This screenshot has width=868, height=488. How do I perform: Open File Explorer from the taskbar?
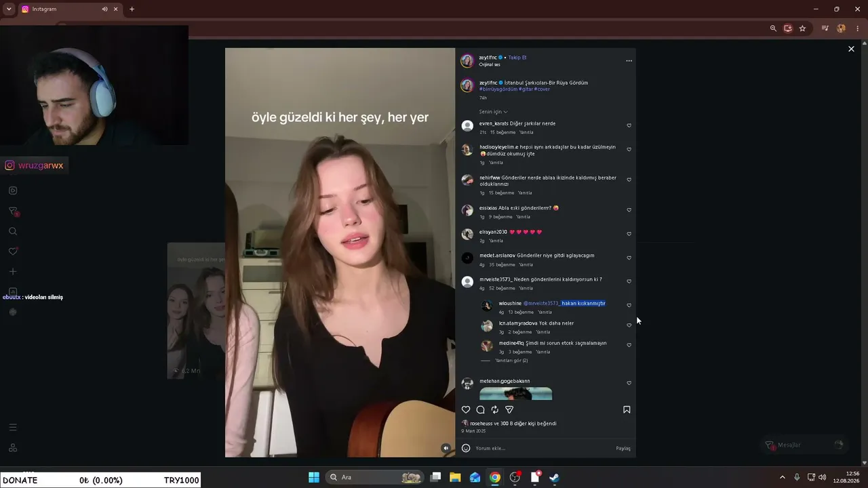455,477
